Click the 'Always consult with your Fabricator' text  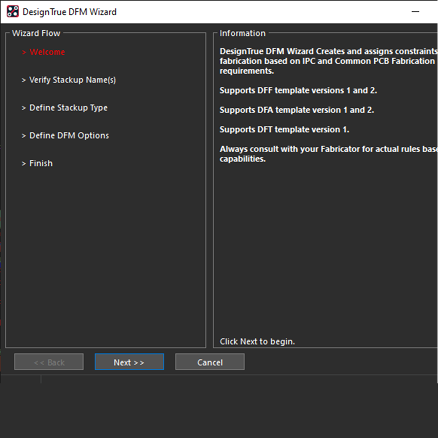(290, 149)
